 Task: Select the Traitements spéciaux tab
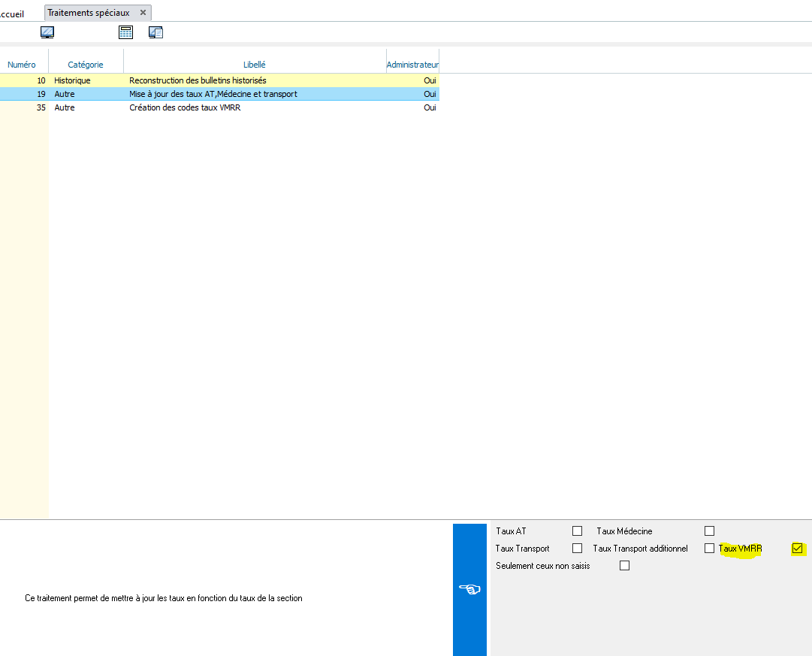[x=89, y=13]
